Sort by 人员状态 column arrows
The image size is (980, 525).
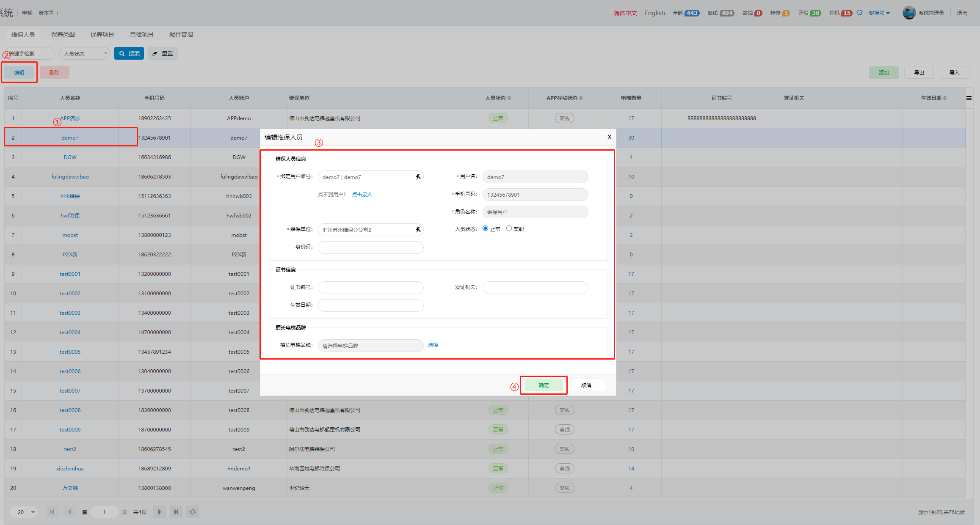509,98
